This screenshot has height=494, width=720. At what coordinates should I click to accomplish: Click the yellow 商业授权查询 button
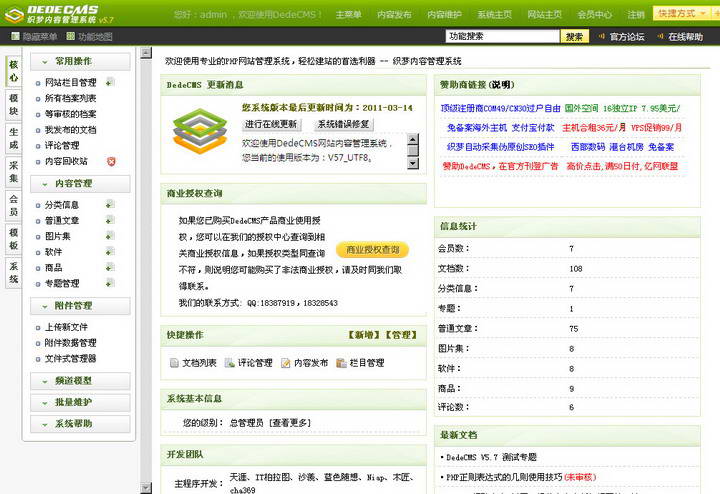[372, 249]
